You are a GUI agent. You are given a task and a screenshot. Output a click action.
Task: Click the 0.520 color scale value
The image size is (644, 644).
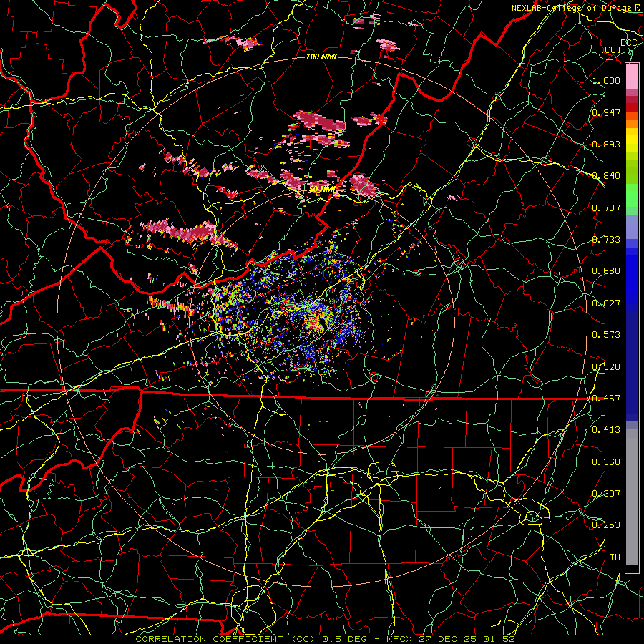606,367
